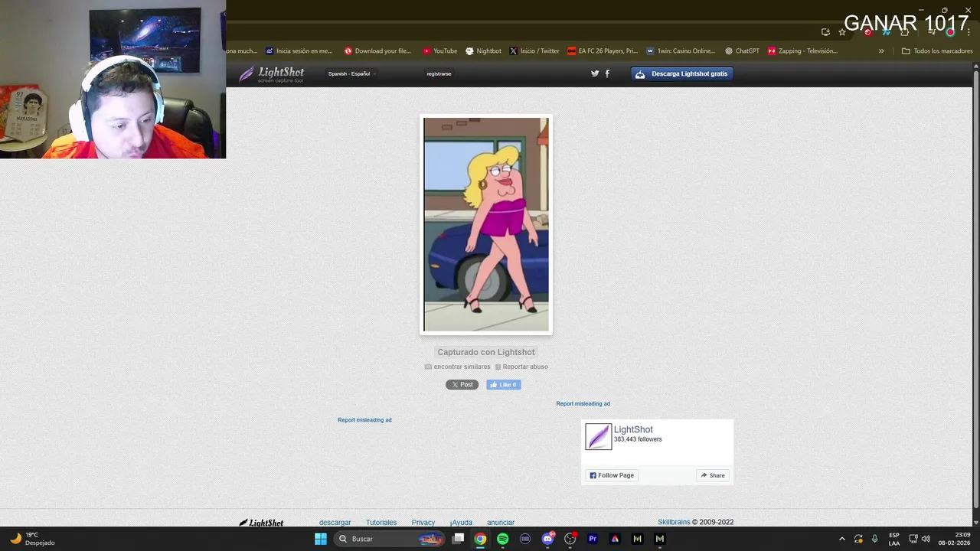Open the ChatGPT bookmark
Screen dimensions: 980x551
click(x=742, y=51)
